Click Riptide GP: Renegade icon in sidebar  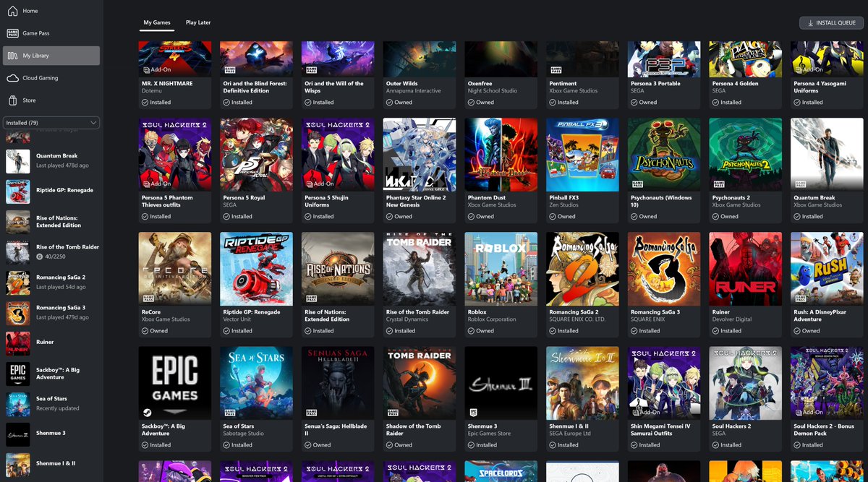click(18, 191)
